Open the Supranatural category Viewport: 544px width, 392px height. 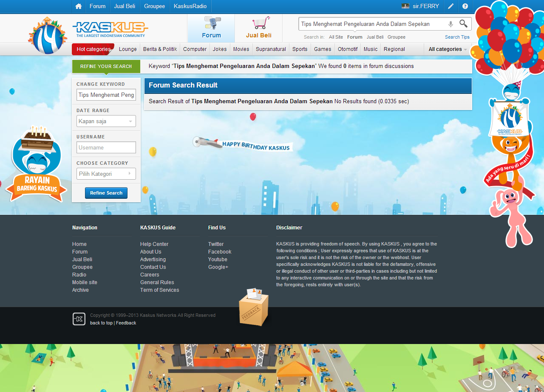click(x=271, y=49)
